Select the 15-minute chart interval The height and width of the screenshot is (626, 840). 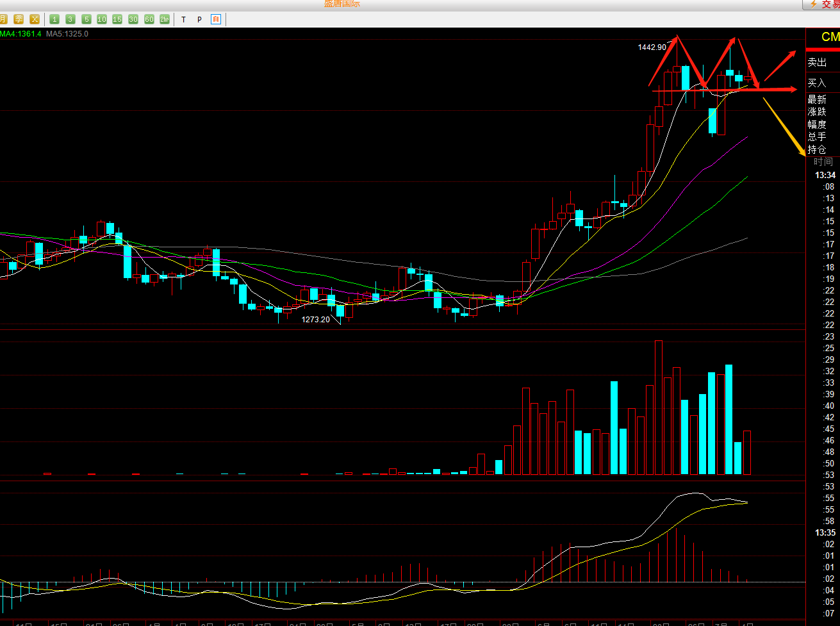pos(117,19)
